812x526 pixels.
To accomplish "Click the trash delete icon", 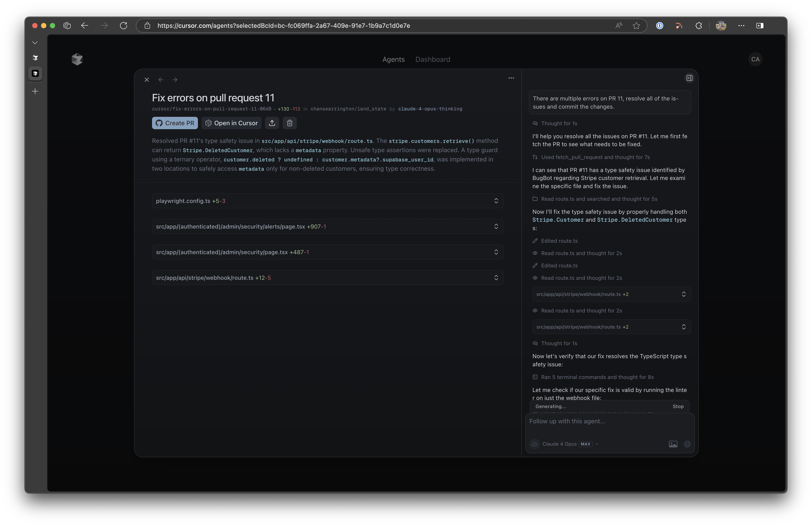I will (290, 123).
